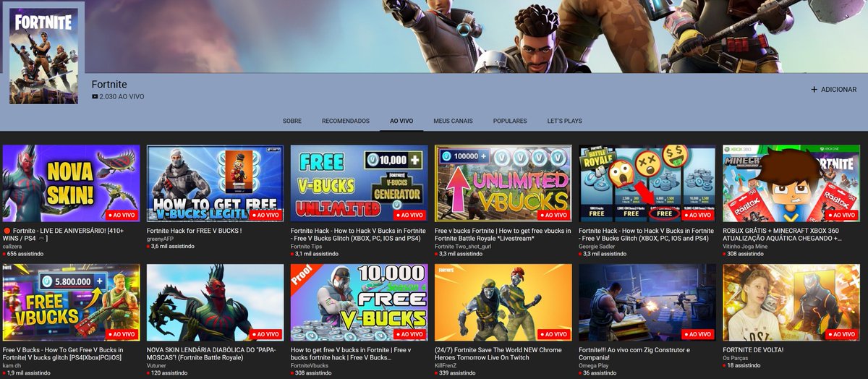The height and width of the screenshot is (379, 868).
Task: Click the '36 assistindo' viewer count
Action: 597,373
